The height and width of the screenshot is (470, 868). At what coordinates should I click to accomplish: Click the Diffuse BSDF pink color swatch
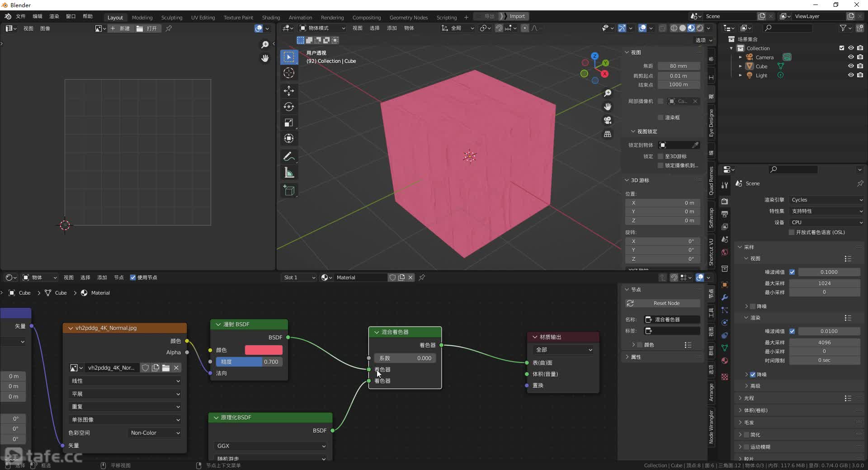pos(264,350)
